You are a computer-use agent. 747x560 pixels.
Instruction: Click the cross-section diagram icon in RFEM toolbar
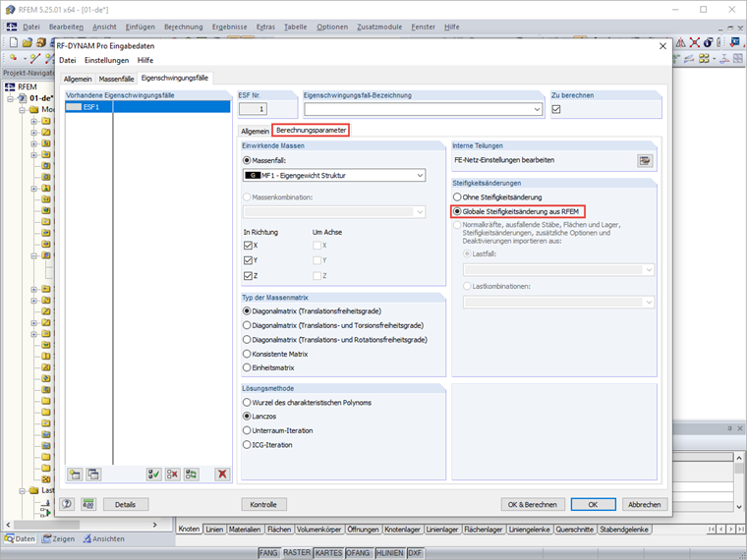pyautogui.click(x=724, y=59)
